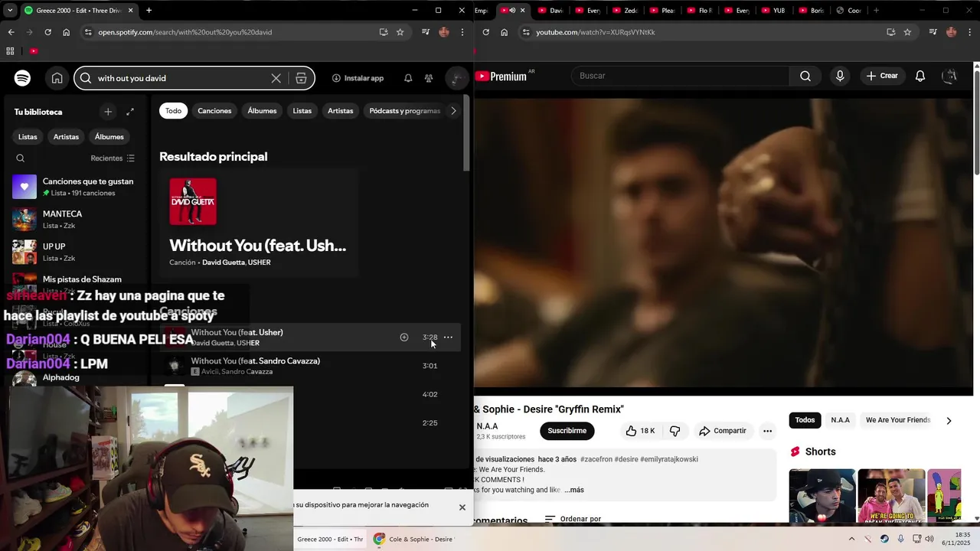The width and height of the screenshot is (980, 551).
Task: Expand description with ...más
Action: (574, 490)
